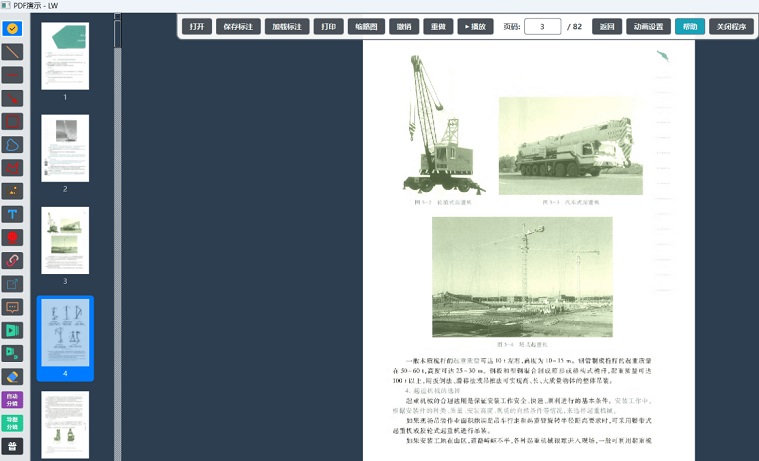
Task: Pick the red circle marker tool
Action: click(13, 237)
